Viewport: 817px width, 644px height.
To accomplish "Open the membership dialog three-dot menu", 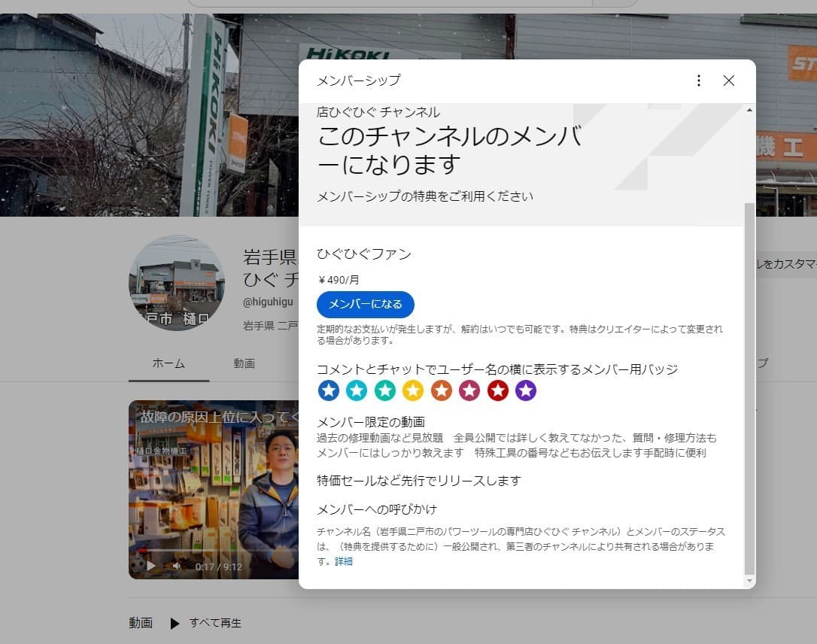I will tap(698, 80).
